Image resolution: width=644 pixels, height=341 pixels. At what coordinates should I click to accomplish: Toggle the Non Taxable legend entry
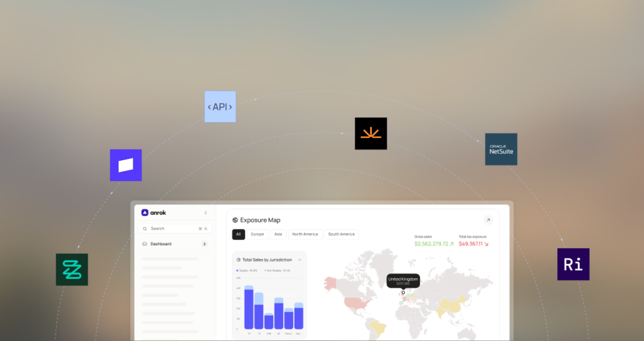coord(277,271)
